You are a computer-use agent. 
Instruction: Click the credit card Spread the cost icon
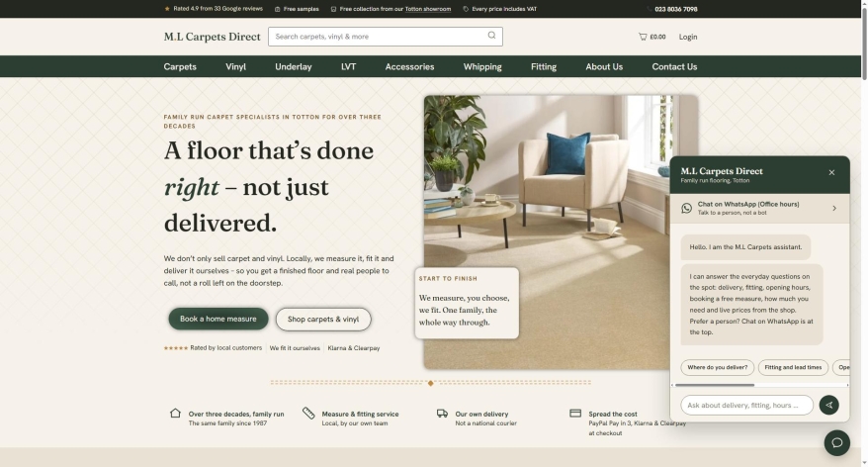575,413
